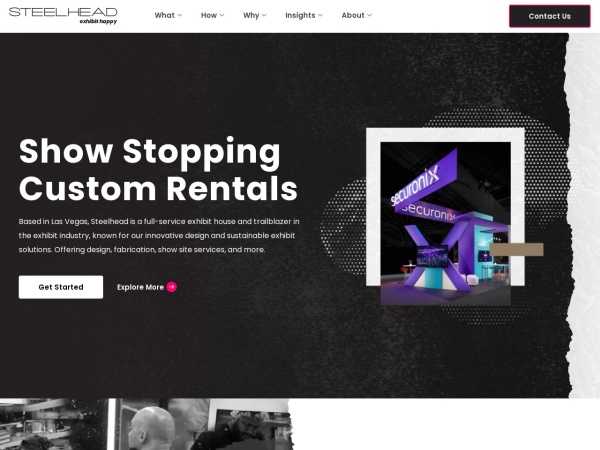Screen dimensions: 600x450
Task: Expand the Why dropdown chevron
Action: coord(264,15)
